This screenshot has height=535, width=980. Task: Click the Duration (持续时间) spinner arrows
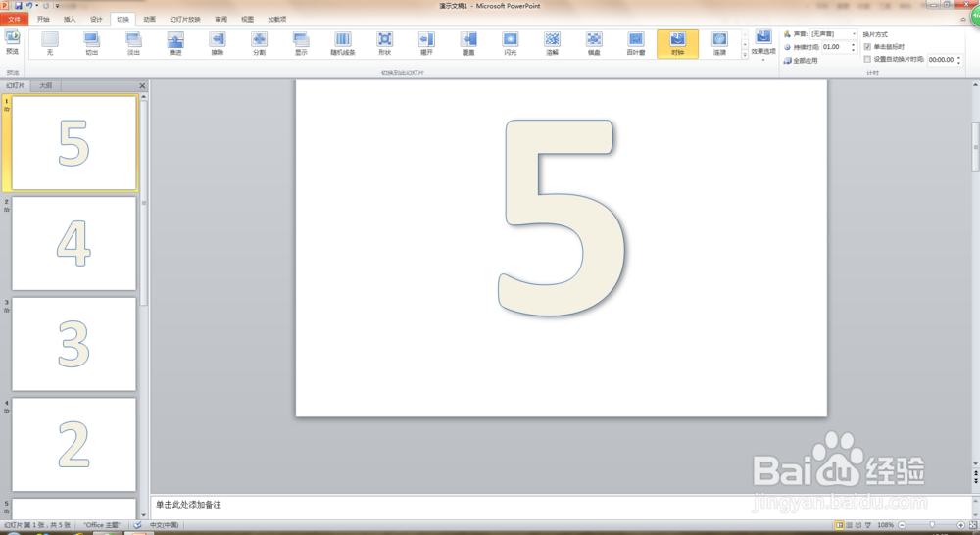(x=854, y=47)
